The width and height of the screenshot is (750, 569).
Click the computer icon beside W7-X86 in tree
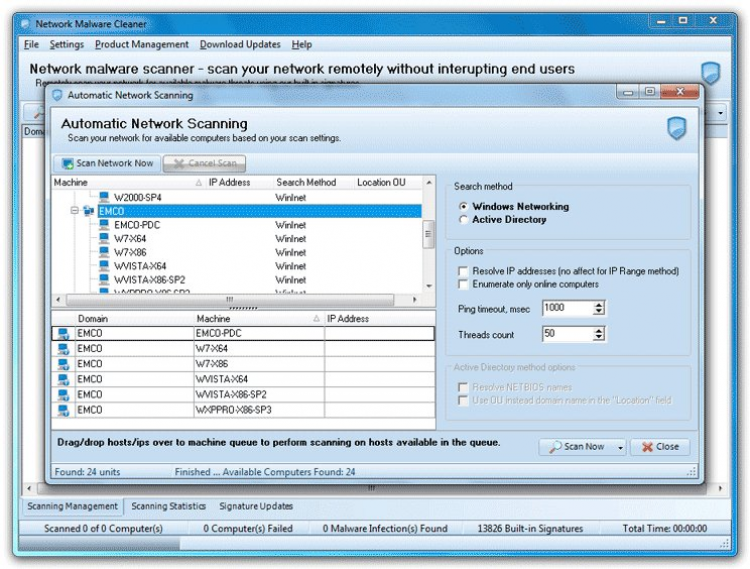coord(104,252)
